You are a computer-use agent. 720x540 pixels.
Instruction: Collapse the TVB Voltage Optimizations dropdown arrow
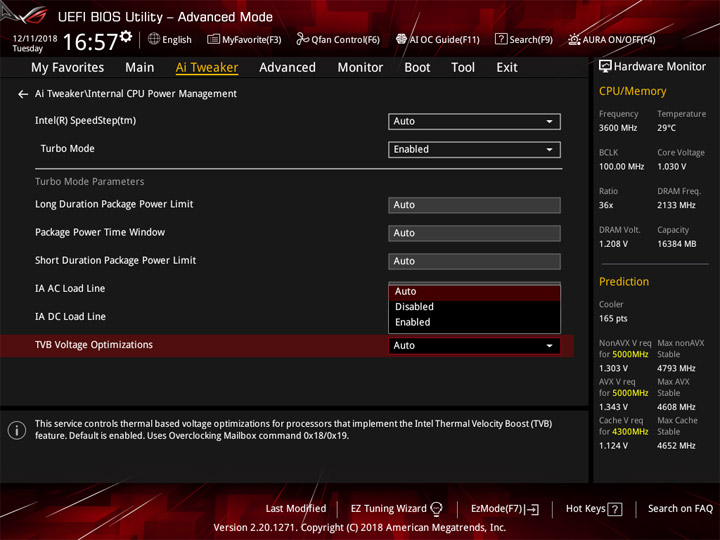[x=549, y=346]
